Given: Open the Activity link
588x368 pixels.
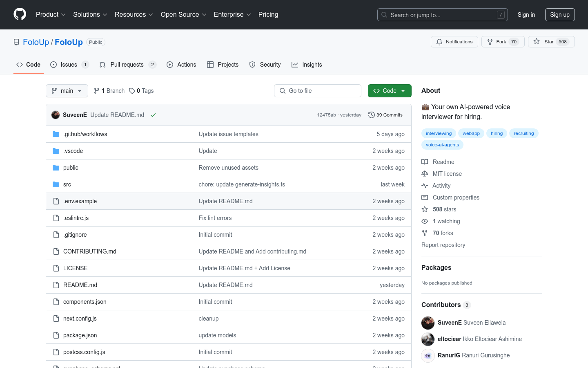Looking at the screenshot, I should pos(436,186).
